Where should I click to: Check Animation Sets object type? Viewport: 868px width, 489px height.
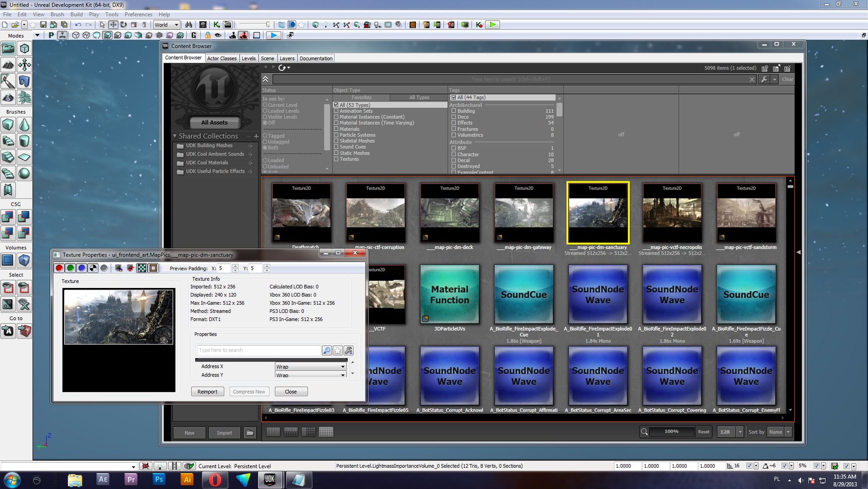coord(336,111)
